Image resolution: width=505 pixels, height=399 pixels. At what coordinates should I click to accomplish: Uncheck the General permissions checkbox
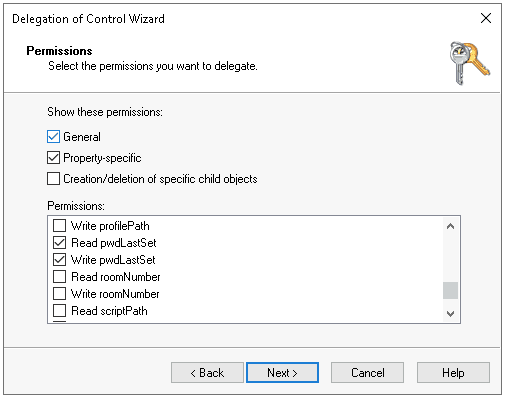pos(53,137)
